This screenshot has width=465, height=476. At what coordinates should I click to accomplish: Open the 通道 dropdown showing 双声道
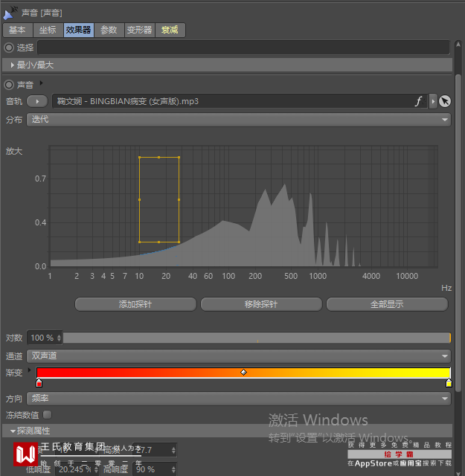(x=239, y=356)
